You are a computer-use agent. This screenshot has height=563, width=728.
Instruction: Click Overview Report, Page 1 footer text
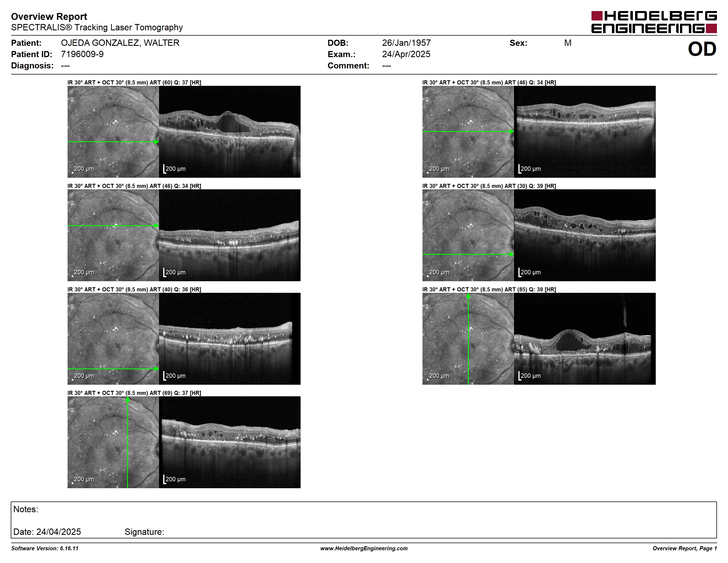pyautogui.click(x=685, y=548)
